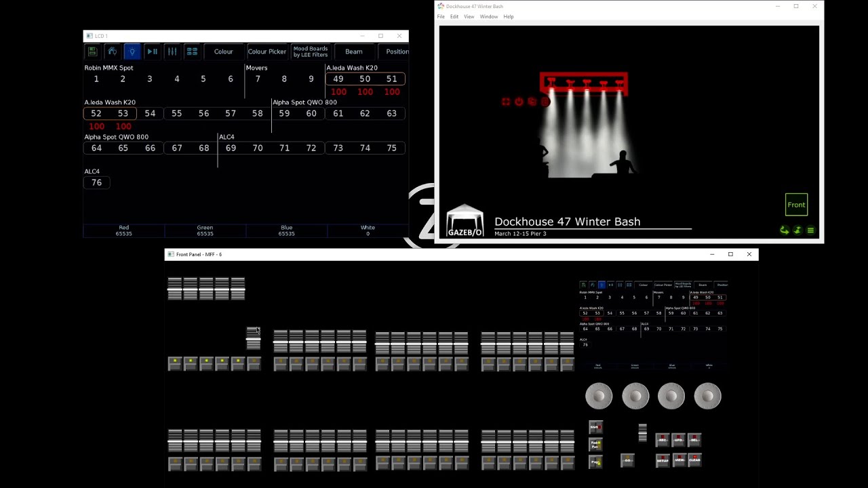This screenshot has width=868, height=488.
Task: Click the blue light bulb icon in LCD 1
Action: coord(132,52)
